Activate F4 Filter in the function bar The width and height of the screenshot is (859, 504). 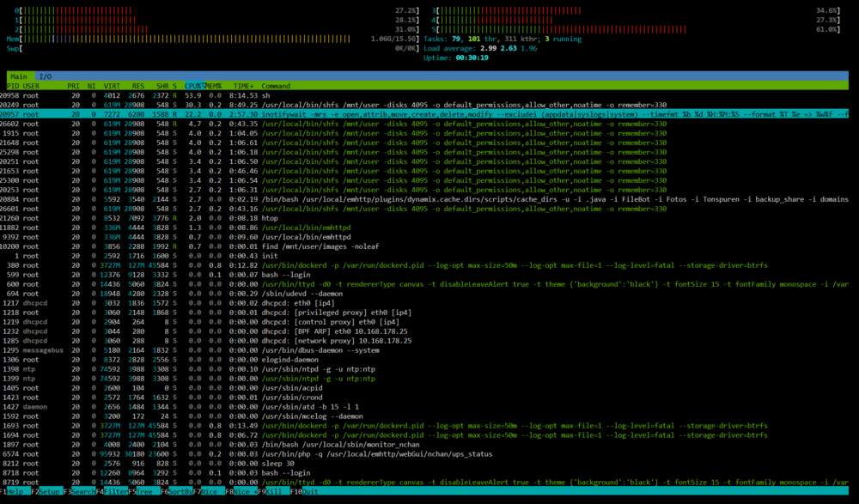(112, 491)
